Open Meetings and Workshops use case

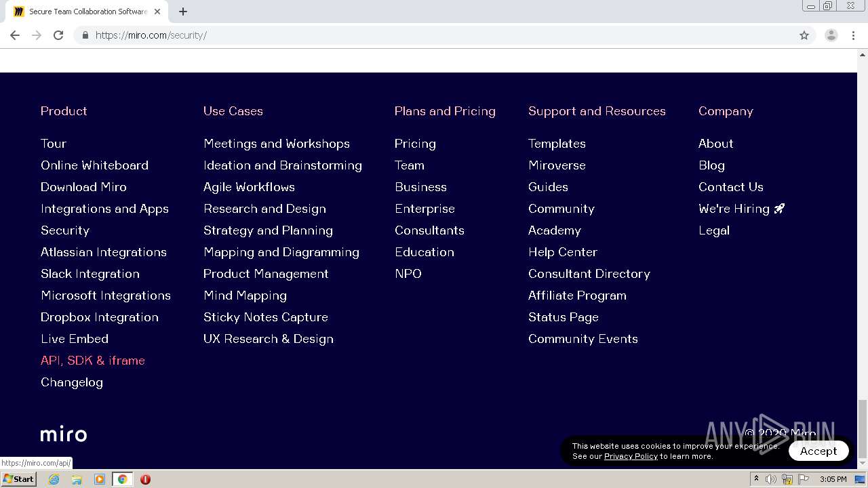[277, 144]
